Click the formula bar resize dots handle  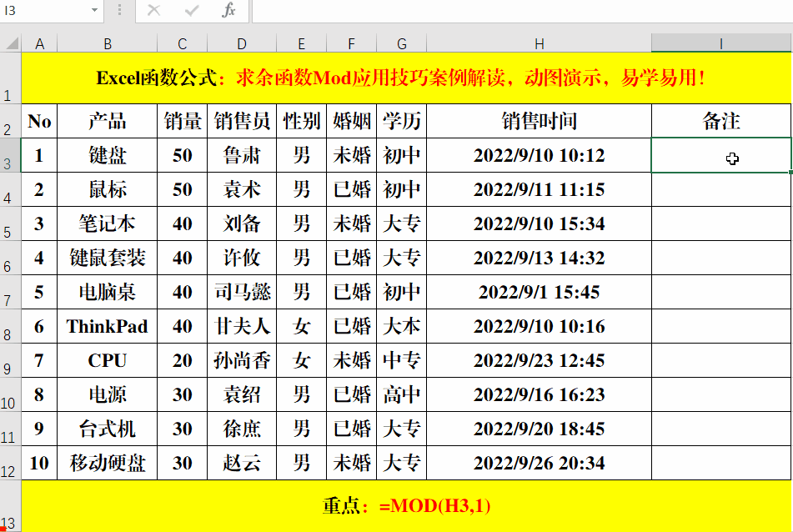[119, 10]
